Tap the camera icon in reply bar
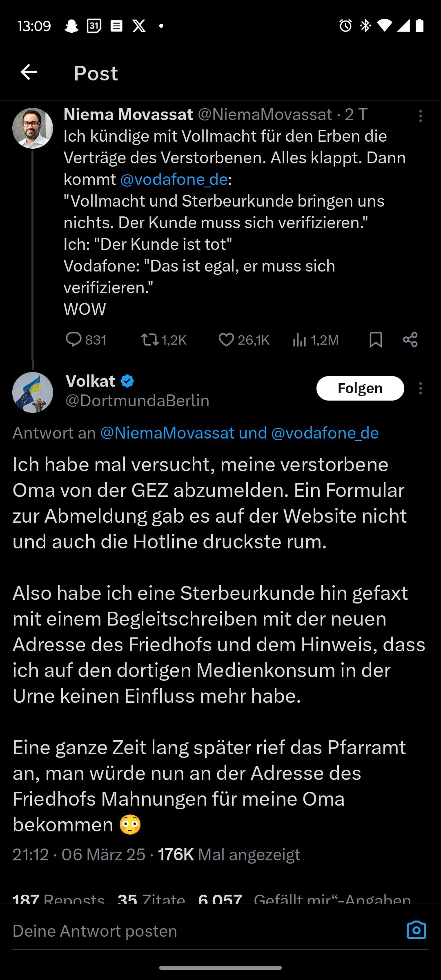This screenshot has width=441, height=980. (416, 930)
